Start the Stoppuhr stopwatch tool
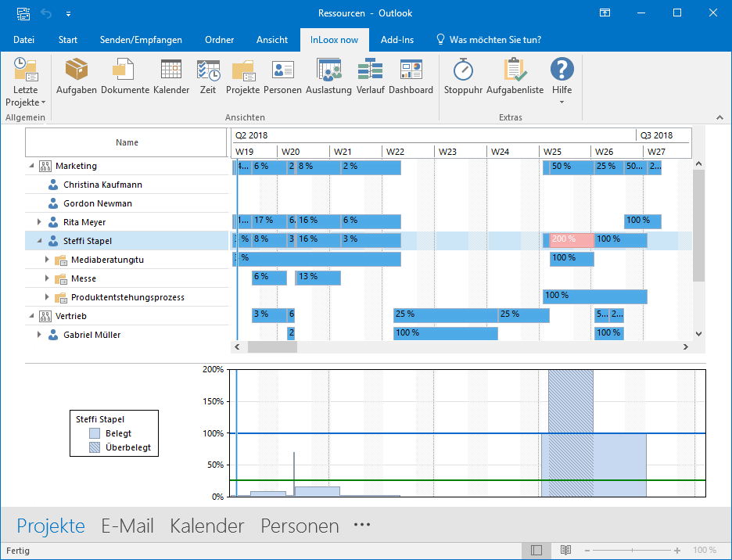This screenshot has width=732, height=560. tap(463, 77)
